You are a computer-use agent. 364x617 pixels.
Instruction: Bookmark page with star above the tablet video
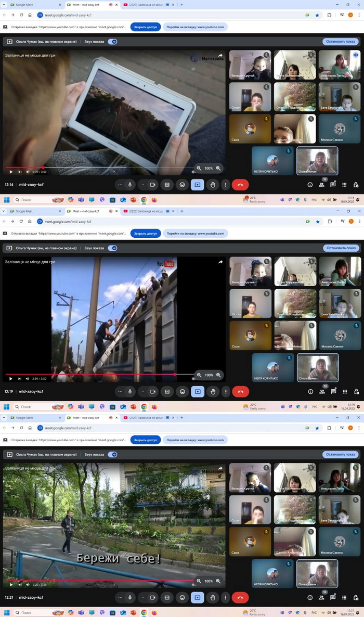click(x=317, y=15)
